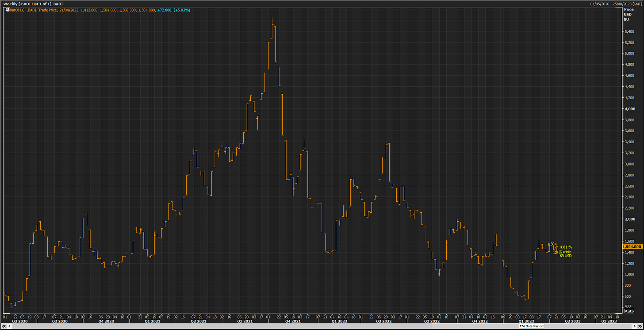Click the Q3 2022 time axis label

432,321
